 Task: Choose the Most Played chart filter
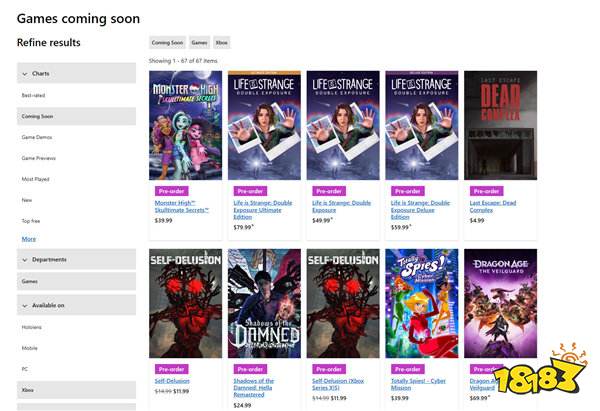[35, 179]
